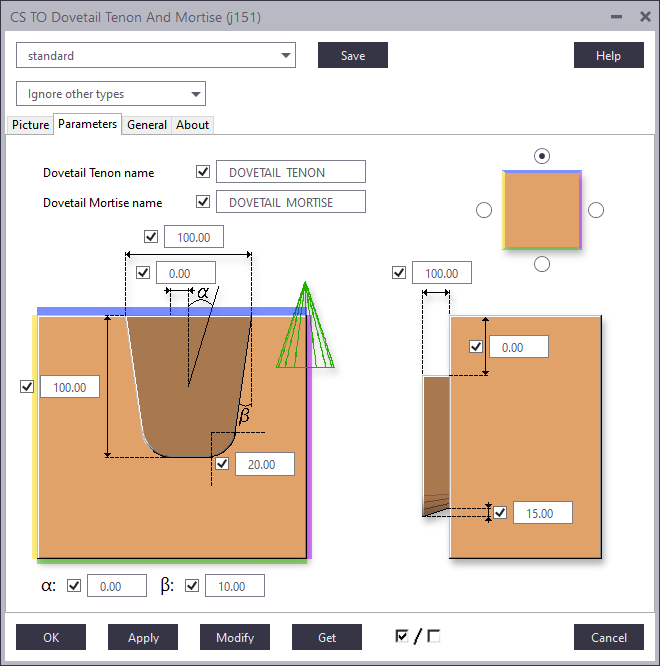
Task: Toggle checkbox for side-view top offset 0.00
Action: pyautogui.click(x=476, y=347)
